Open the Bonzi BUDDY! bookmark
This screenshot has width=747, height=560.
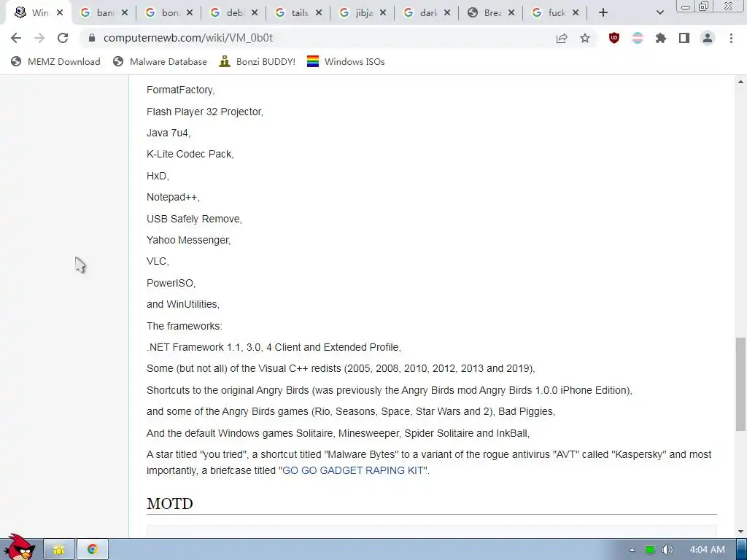click(x=258, y=61)
